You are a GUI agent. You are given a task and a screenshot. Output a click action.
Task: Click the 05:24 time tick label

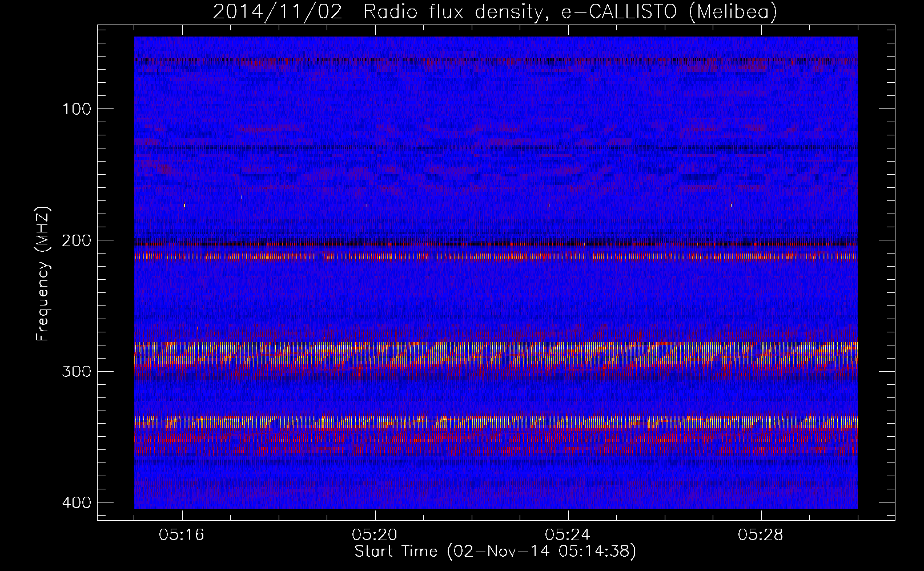tap(568, 535)
